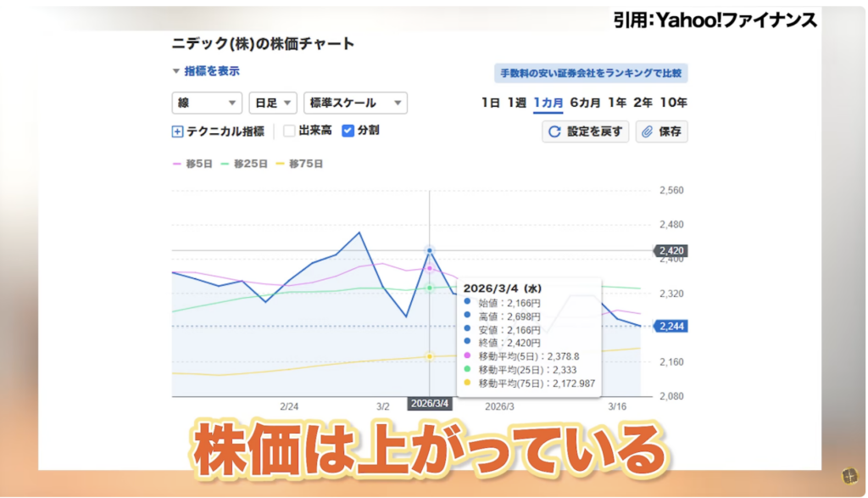The height and width of the screenshot is (498, 868).
Task: Click the 2,244 price label on the axis
Action: [x=670, y=325]
